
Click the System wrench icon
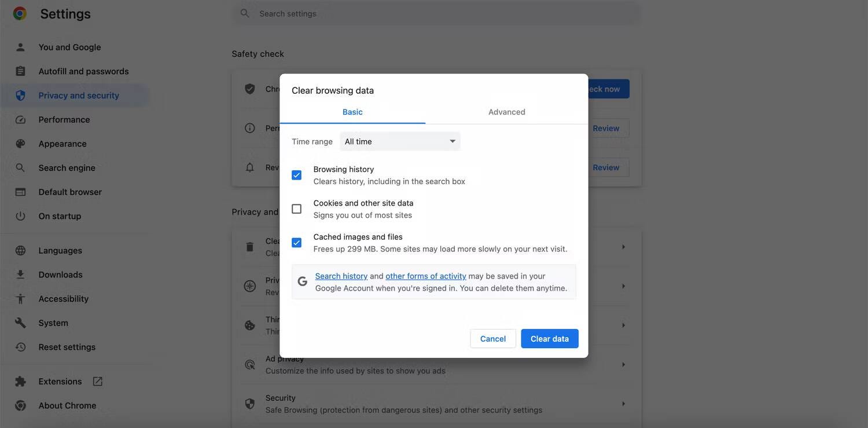point(20,323)
